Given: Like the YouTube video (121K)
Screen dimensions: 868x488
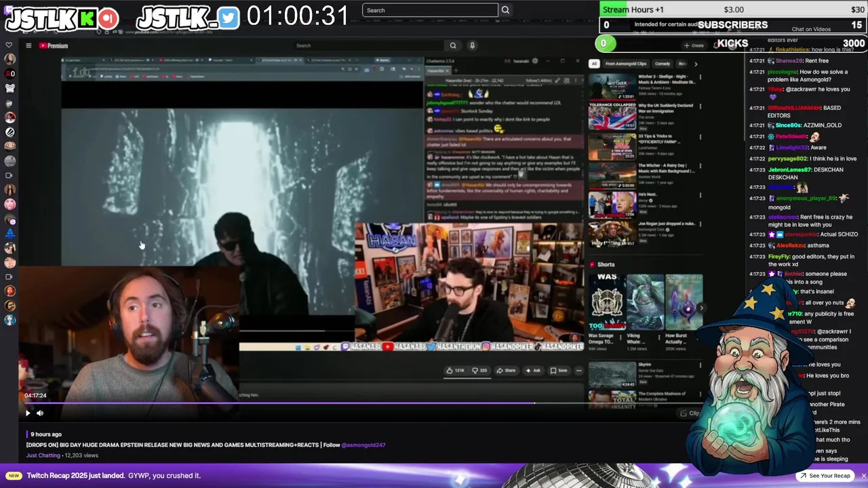Looking at the screenshot, I should pos(455,371).
